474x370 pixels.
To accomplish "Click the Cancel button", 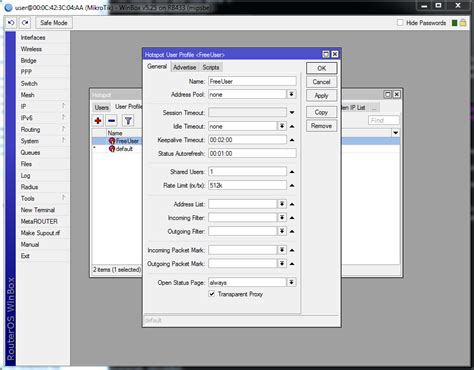I will (x=321, y=82).
